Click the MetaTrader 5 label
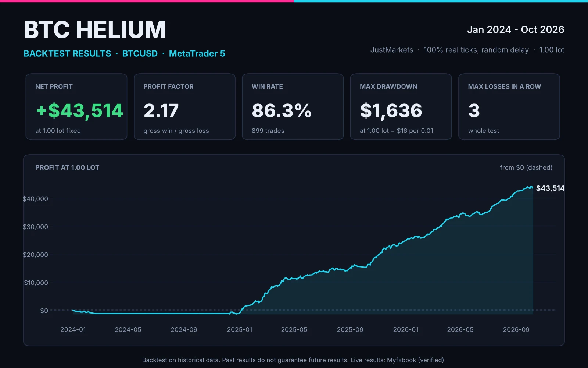This screenshot has height=368, width=588. tap(197, 53)
